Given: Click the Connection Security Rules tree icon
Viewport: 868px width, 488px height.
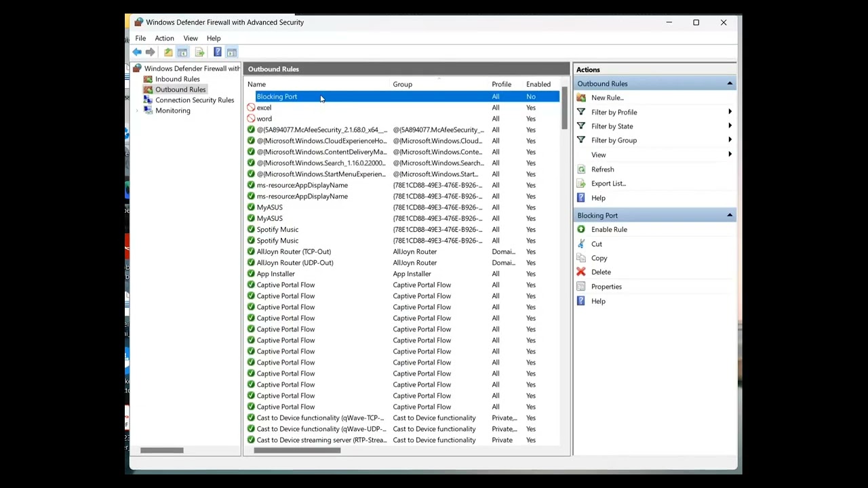Looking at the screenshot, I should pyautogui.click(x=148, y=100).
